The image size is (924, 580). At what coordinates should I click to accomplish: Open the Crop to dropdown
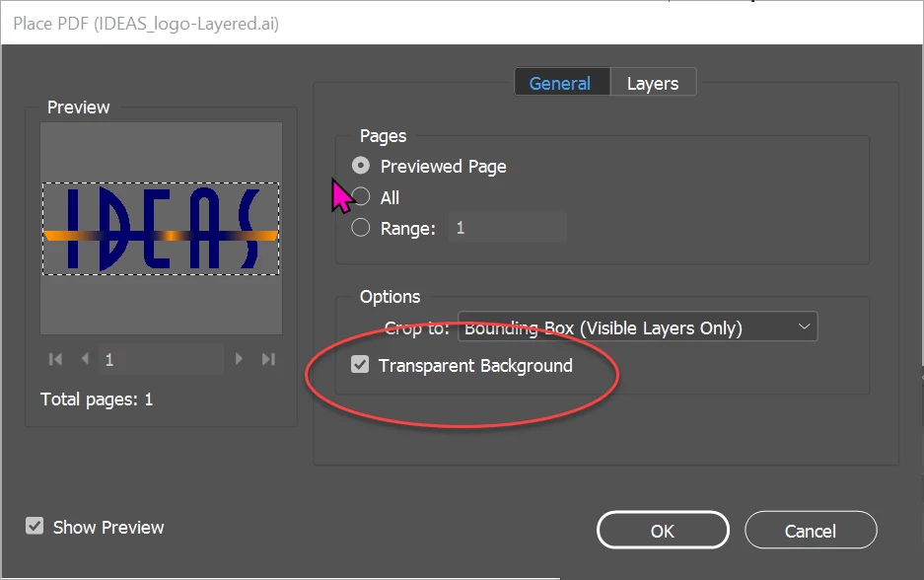pyautogui.click(x=638, y=326)
